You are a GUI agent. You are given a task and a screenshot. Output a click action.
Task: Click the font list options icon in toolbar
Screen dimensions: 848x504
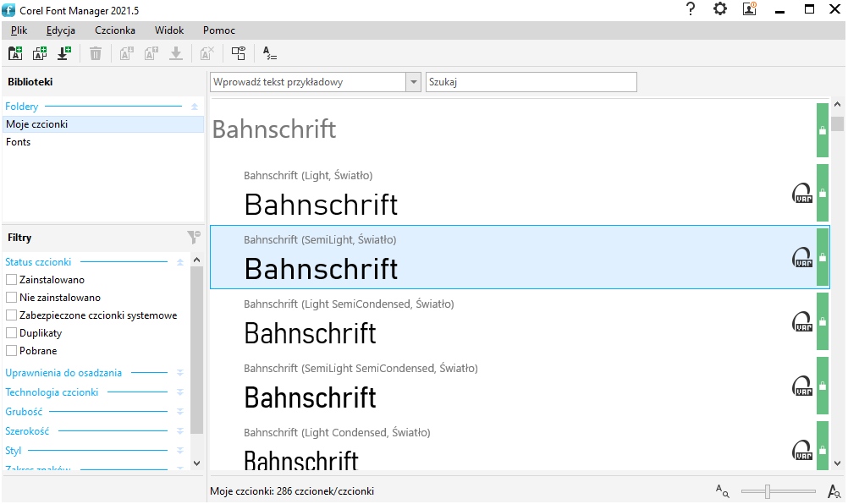(x=270, y=53)
